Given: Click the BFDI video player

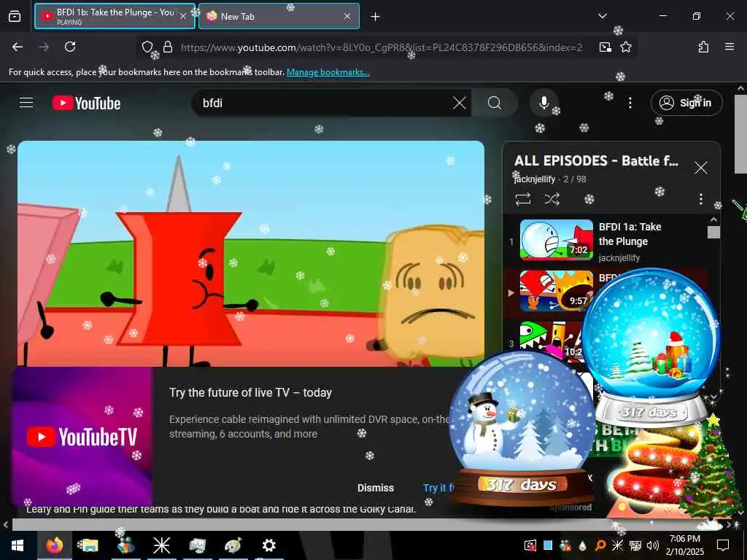Looking at the screenshot, I should pos(251,253).
